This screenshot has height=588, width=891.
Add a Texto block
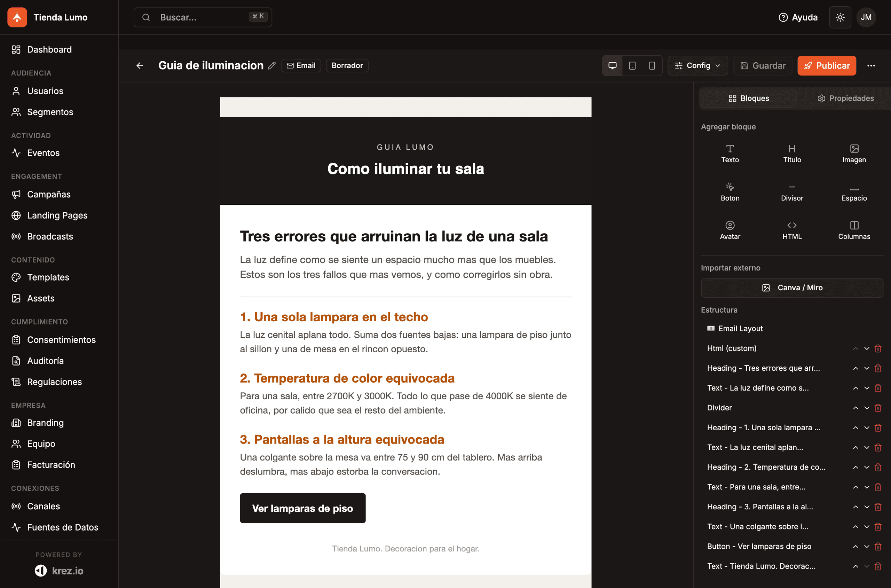click(730, 154)
